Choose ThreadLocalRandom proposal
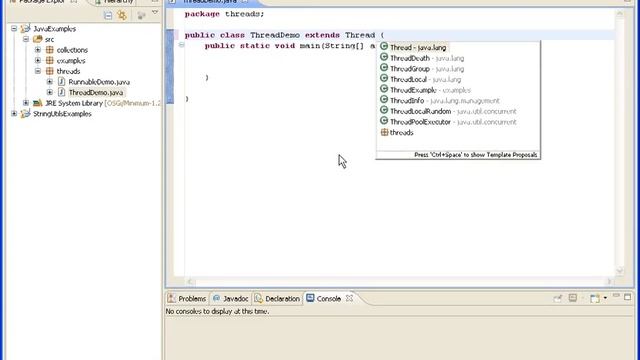The image size is (640, 360). [x=458, y=111]
